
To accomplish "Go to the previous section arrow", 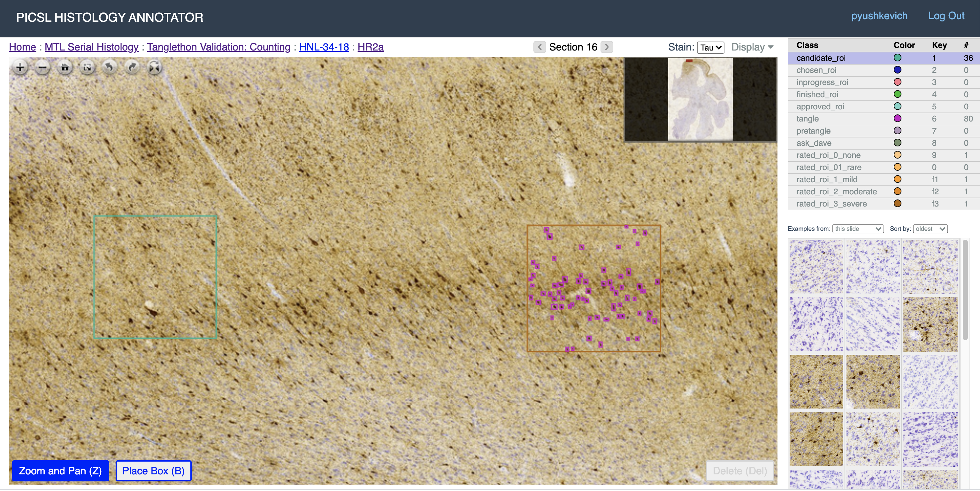I will (540, 47).
